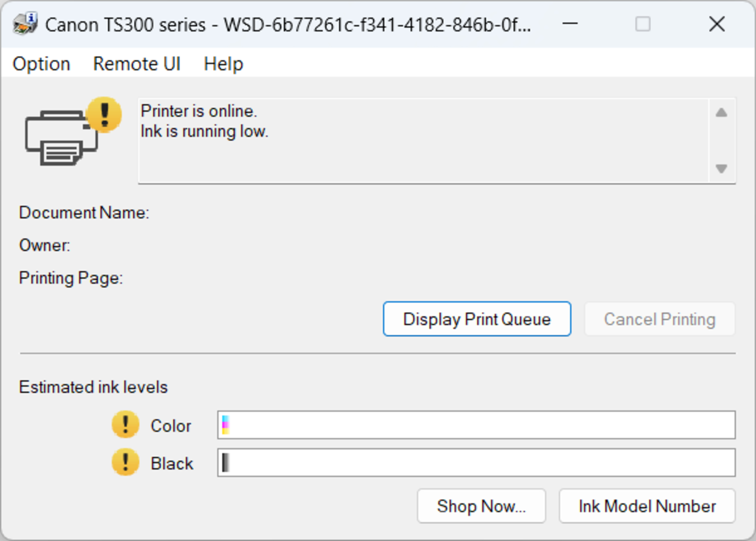Click the black ink level indicator

226,462
